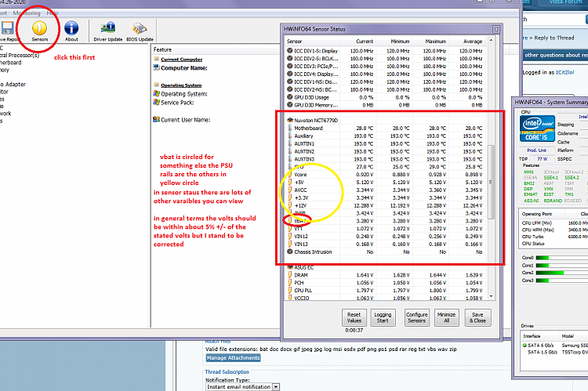Select the Current User Name row
588x391 pixels.
(x=182, y=120)
